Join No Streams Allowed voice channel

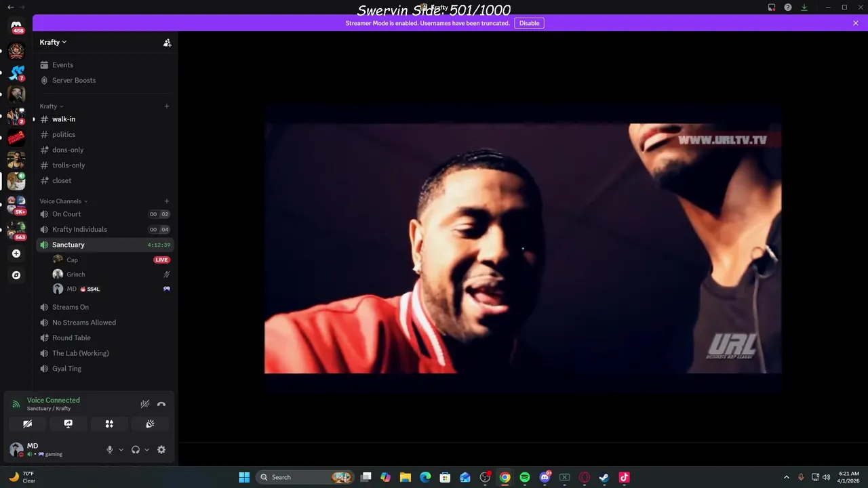tap(105, 323)
